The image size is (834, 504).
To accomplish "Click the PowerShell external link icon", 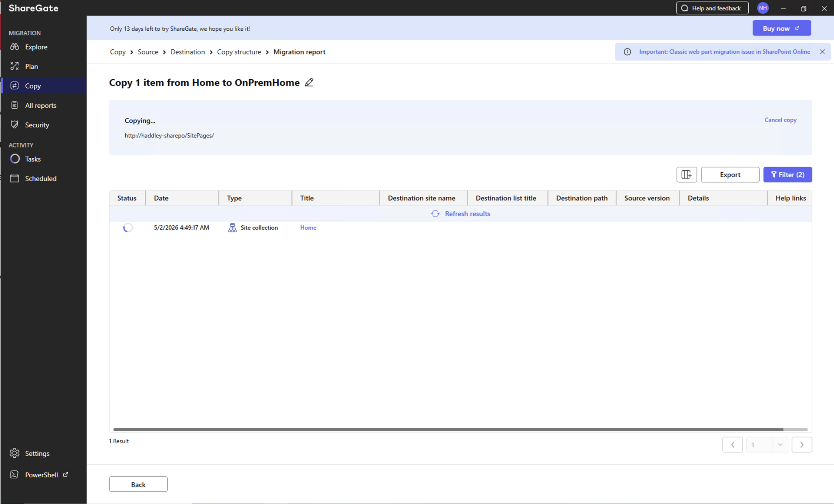I will (66, 474).
